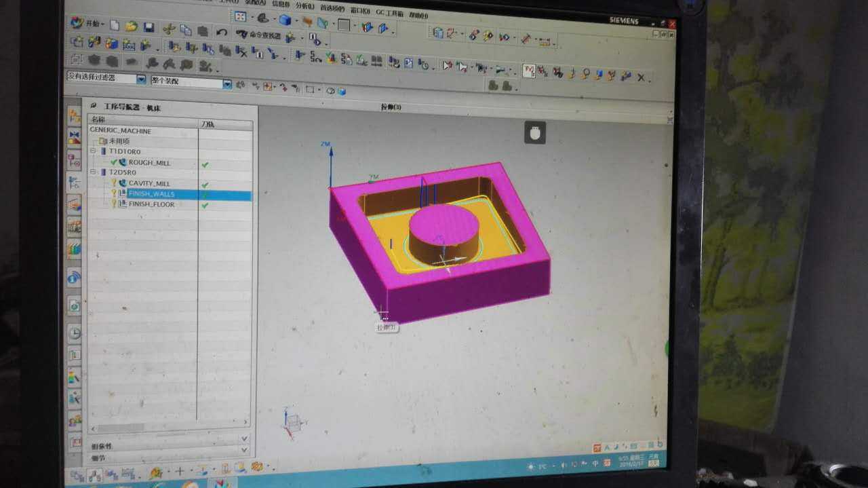Click the view triad in viewport corner
The width and height of the screenshot is (868, 488).
(292, 422)
